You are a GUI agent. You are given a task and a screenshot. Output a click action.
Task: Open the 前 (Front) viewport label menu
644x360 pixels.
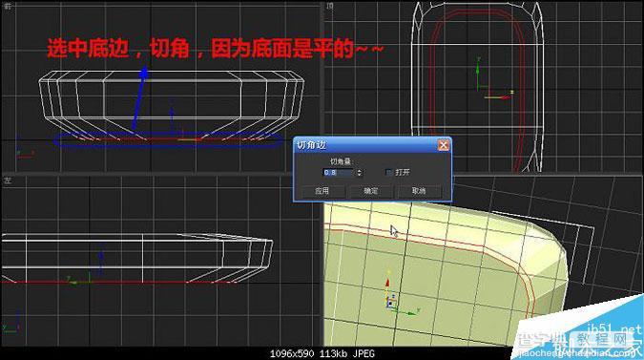(8, 6)
